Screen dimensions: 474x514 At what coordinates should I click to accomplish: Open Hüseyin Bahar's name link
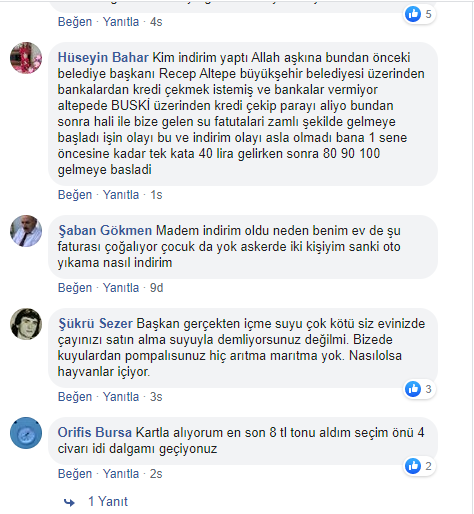[103, 57]
